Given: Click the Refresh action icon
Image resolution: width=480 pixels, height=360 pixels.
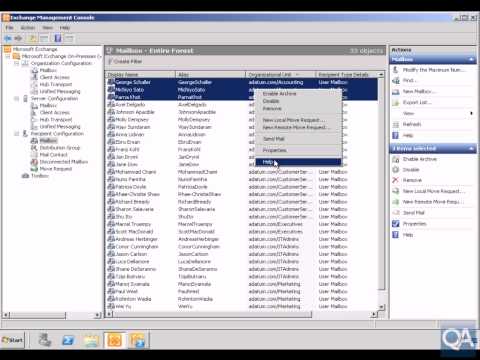Looking at the screenshot, I should pos(396,124).
